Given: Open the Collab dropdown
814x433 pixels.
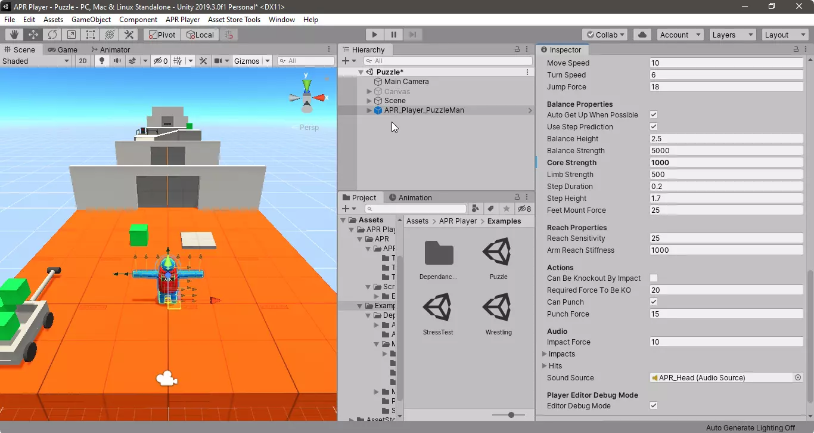Looking at the screenshot, I should click(605, 35).
